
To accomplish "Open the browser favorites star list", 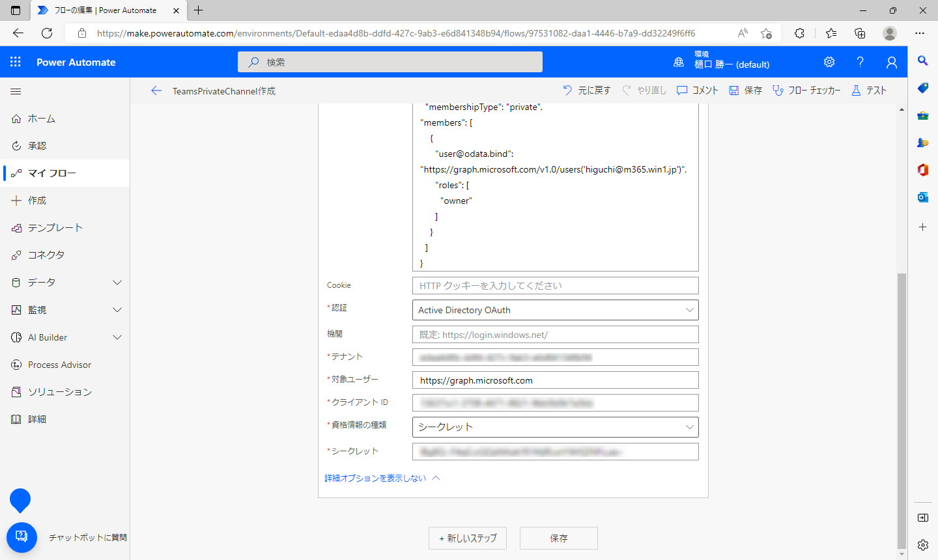I will 831,33.
